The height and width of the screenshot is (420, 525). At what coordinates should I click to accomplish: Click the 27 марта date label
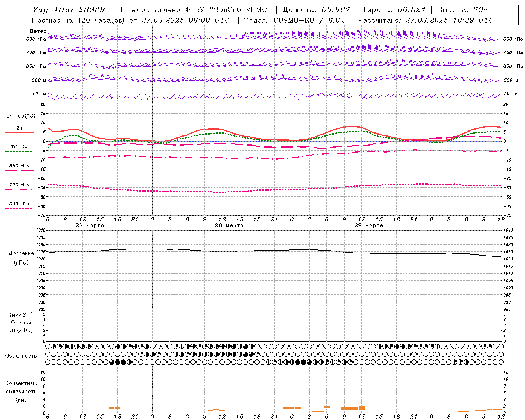point(90,226)
